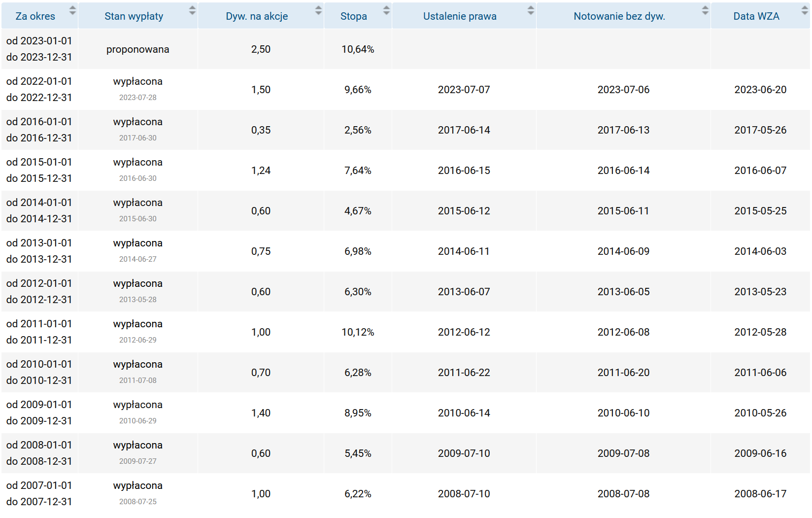
Task: Click ex-dividend date 2016-06-14
Action: tap(623, 171)
